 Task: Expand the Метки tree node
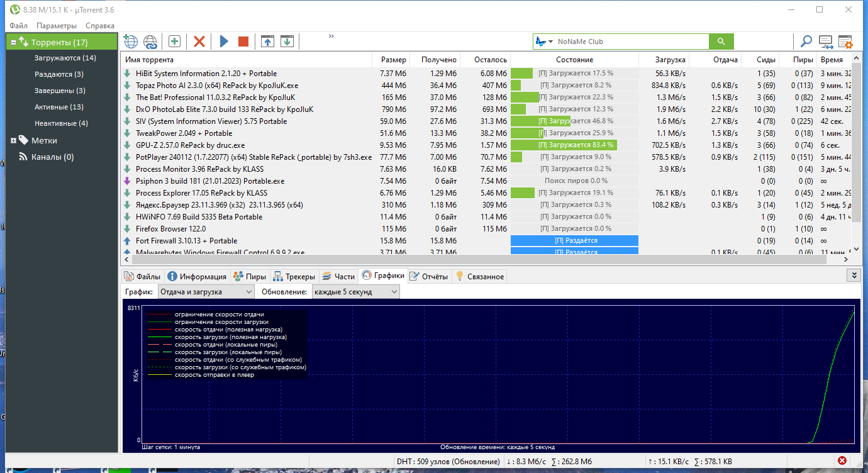[13, 140]
